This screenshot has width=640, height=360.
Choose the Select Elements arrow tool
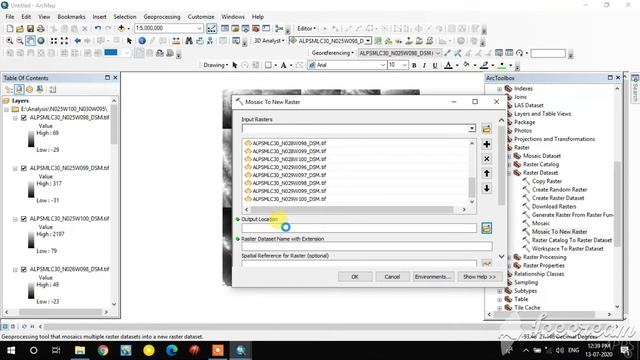pyautogui.click(x=129, y=41)
